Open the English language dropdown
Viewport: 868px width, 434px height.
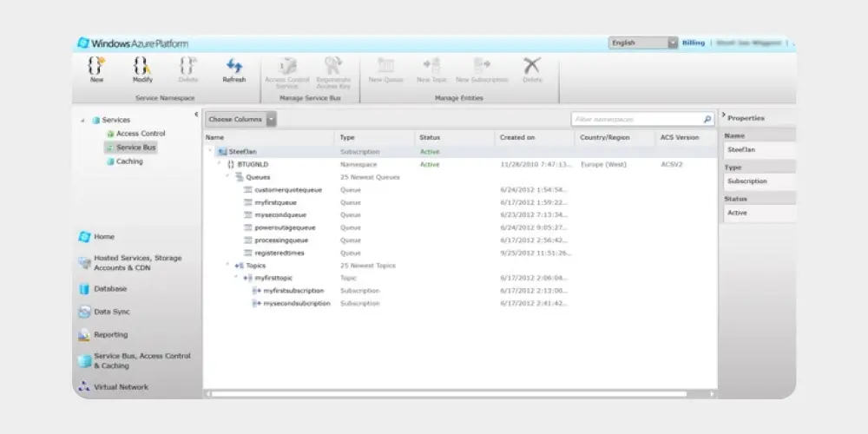(673, 43)
